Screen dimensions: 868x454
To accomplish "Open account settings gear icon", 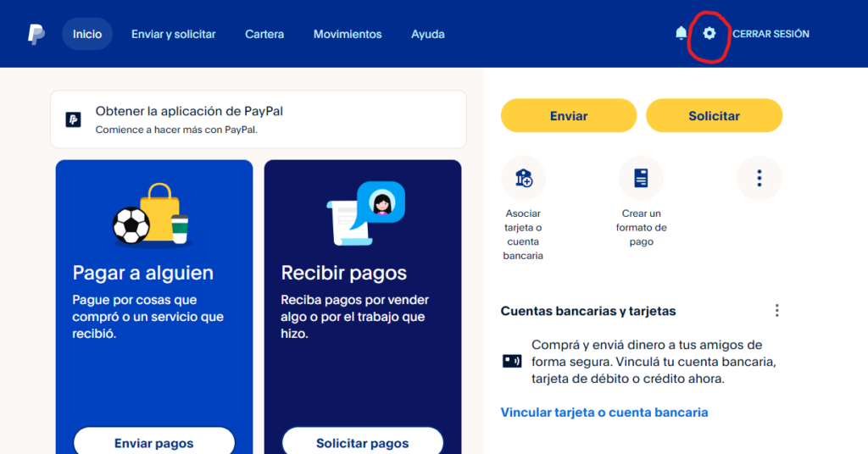I will point(709,34).
